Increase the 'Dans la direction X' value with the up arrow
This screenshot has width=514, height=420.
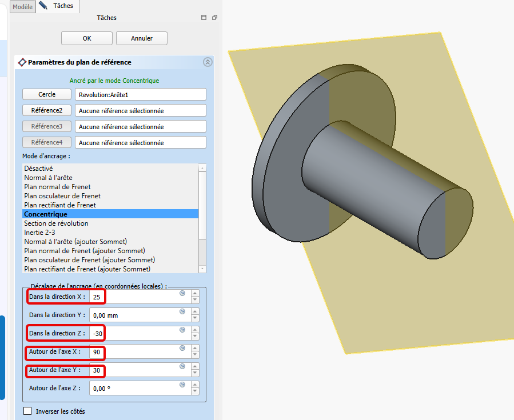pos(195,294)
